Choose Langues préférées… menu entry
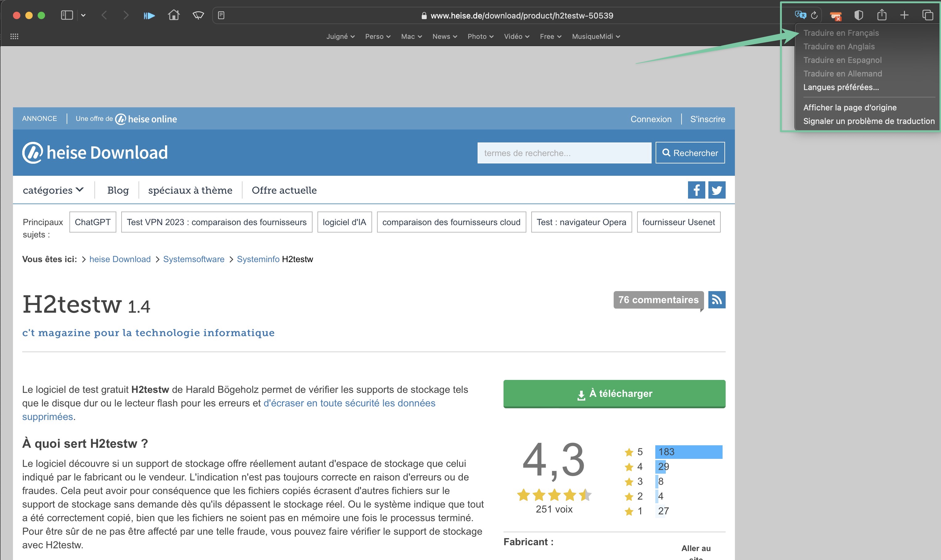 841,87
